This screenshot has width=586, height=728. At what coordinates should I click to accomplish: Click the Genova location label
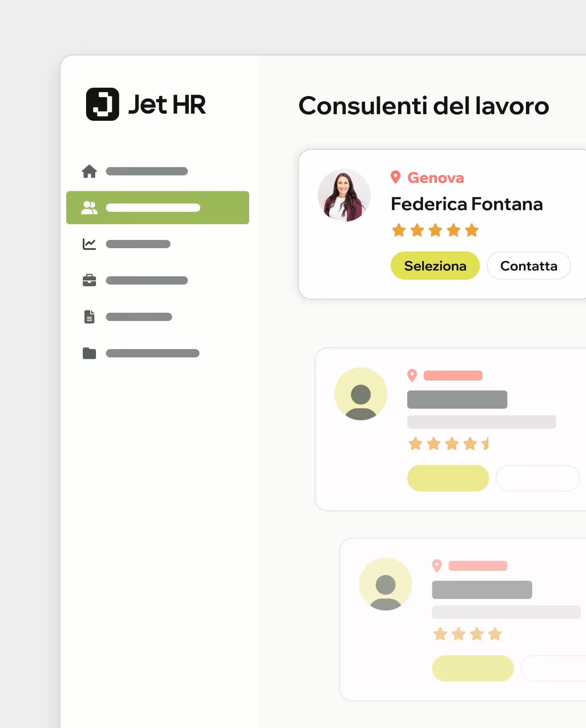point(436,178)
